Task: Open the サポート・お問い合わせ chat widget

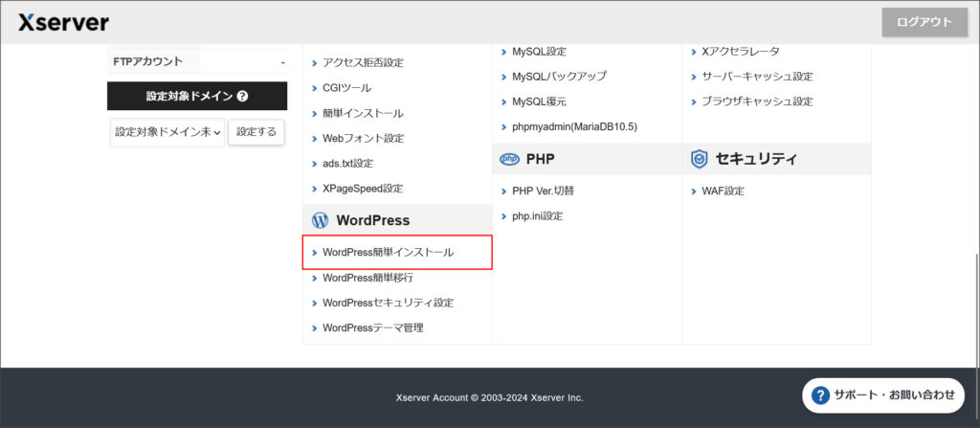Action: pyautogui.click(x=883, y=394)
